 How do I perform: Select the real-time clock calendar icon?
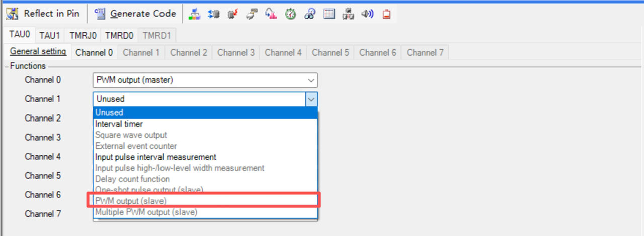pyautogui.click(x=329, y=14)
